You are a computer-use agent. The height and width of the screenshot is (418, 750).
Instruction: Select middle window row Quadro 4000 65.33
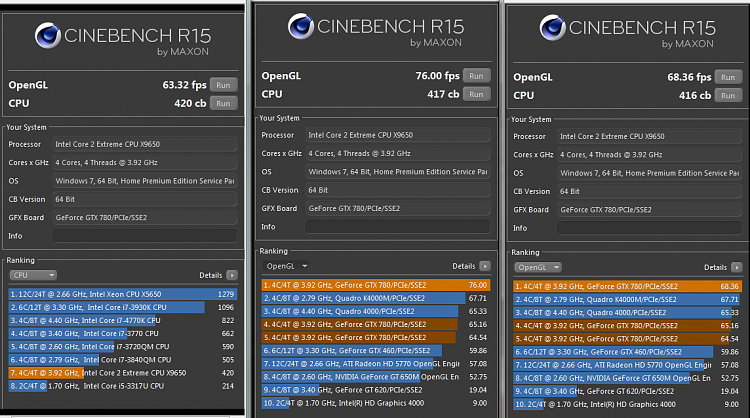coord(376,311)
